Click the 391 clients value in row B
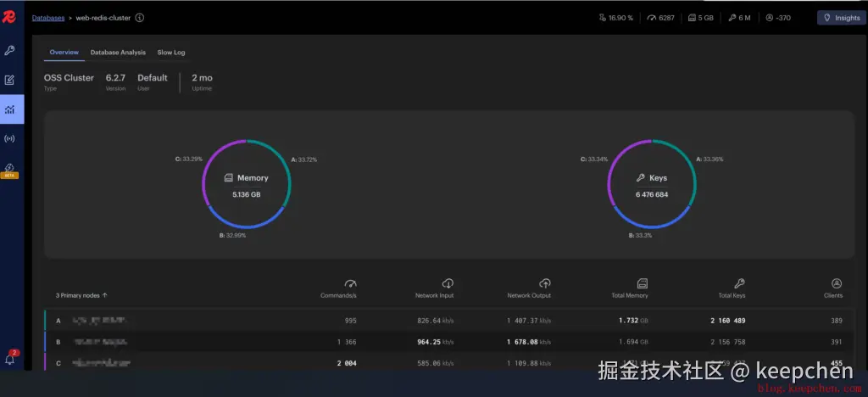The height and width of the screenshot is (397, 868). tap(837, 342)
